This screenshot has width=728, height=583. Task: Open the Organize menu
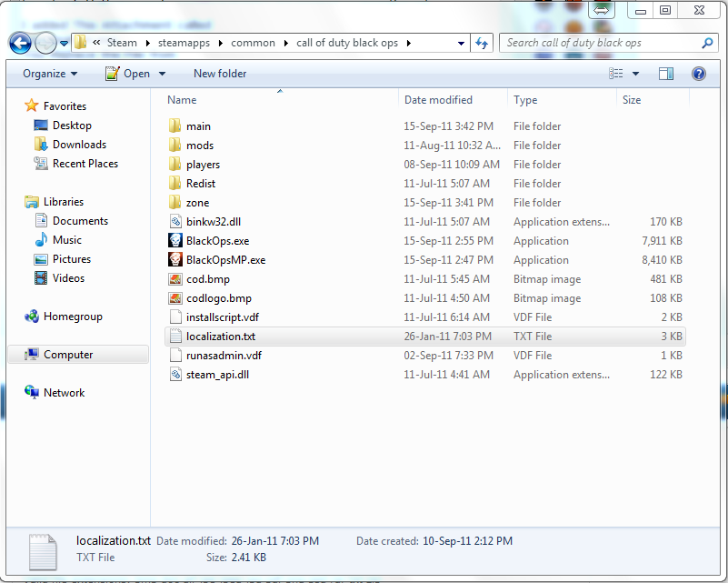(x=50, y=74)
